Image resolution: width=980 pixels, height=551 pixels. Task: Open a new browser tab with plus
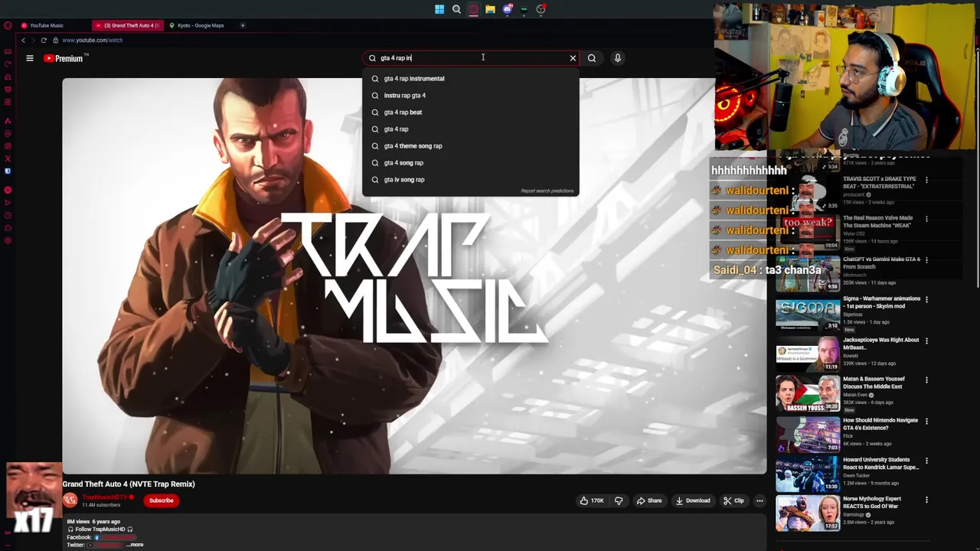243,25
